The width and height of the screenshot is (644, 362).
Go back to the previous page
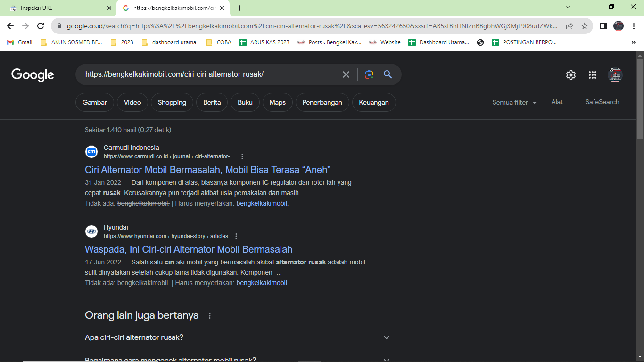(x=10, y=26)
